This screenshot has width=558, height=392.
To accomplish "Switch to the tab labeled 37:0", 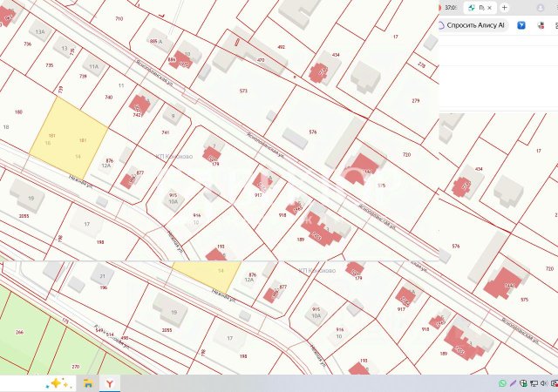I will [x=450, y=8].
